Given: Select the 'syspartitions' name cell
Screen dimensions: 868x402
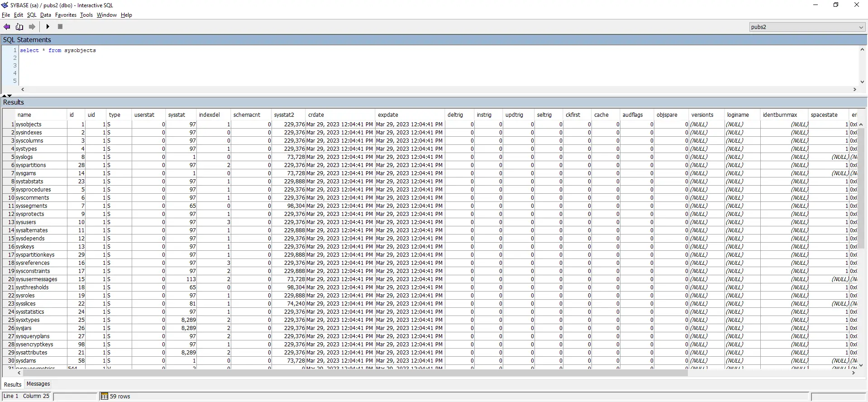Looking at the screenshot, I should 41,165.
